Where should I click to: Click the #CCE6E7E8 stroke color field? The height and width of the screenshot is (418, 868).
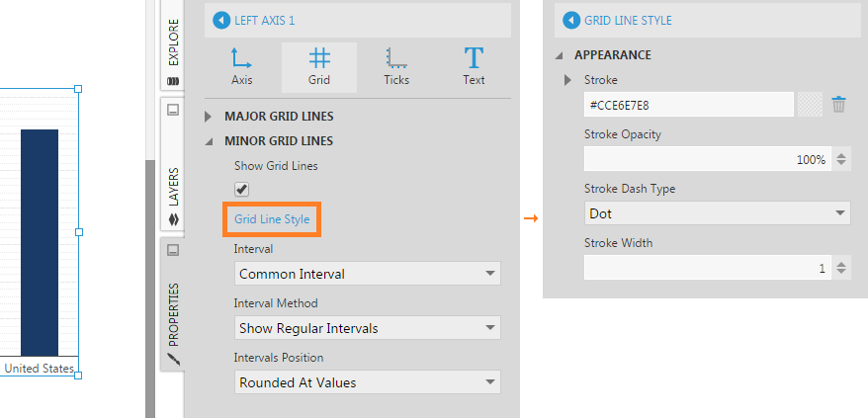[689, 104]
